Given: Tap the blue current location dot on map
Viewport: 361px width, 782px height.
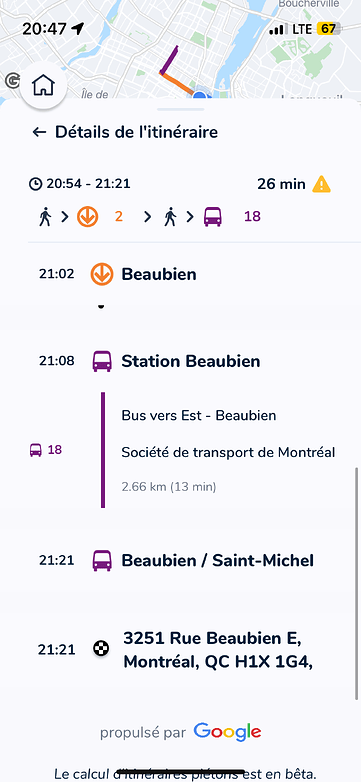Looking at the screenshot, I should click(x=200, y=95).
